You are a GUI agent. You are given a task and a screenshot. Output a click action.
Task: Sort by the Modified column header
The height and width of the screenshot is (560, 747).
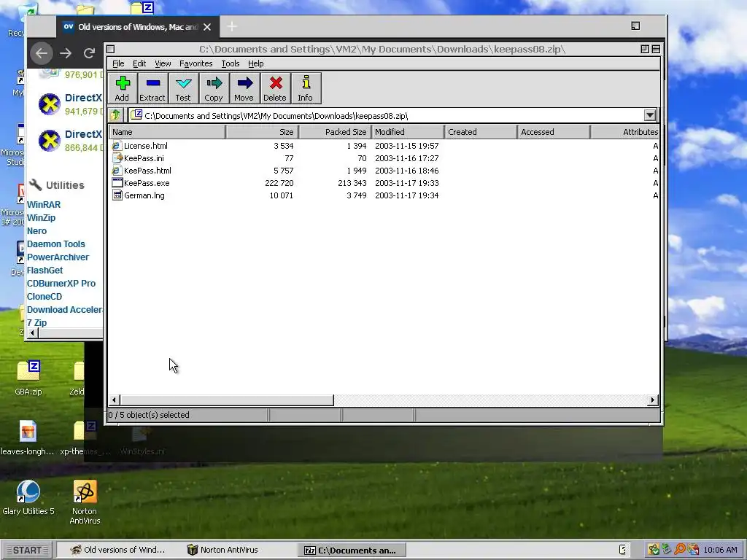408,132
